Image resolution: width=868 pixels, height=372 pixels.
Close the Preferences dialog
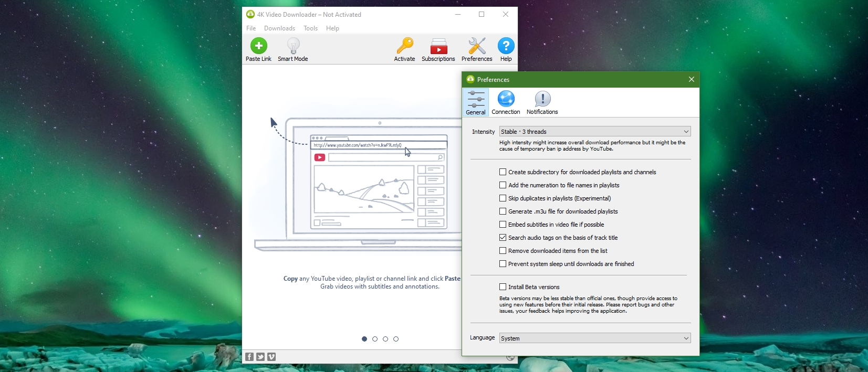tap(691, 79)
